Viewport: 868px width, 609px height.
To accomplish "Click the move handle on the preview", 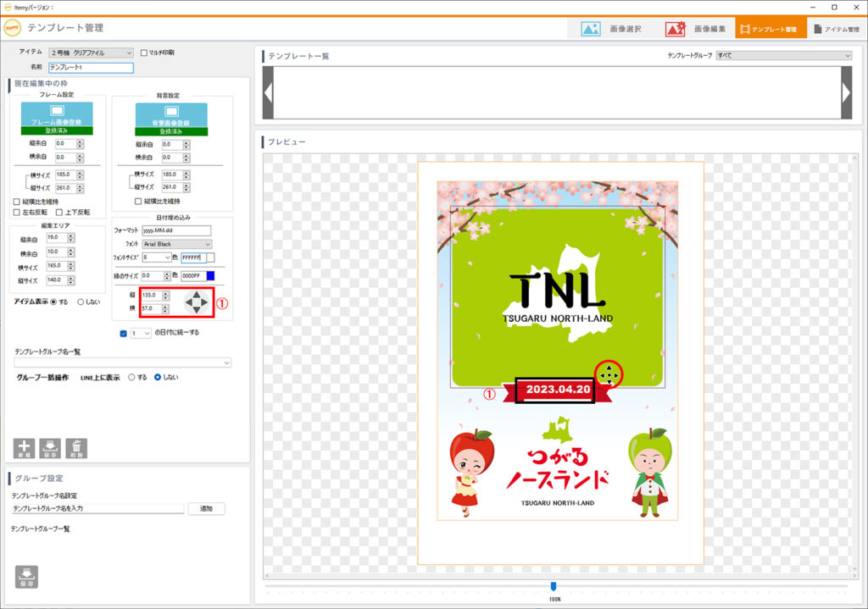I will (x=608, y=374).
